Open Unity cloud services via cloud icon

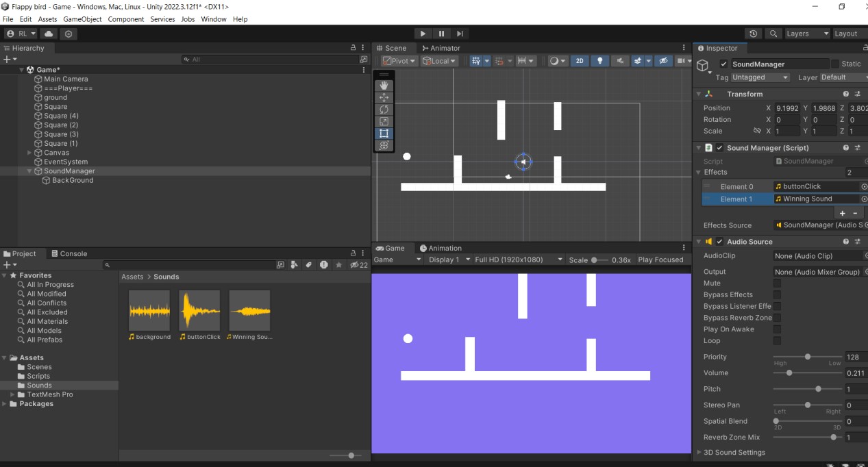click(x=48, y=34)
